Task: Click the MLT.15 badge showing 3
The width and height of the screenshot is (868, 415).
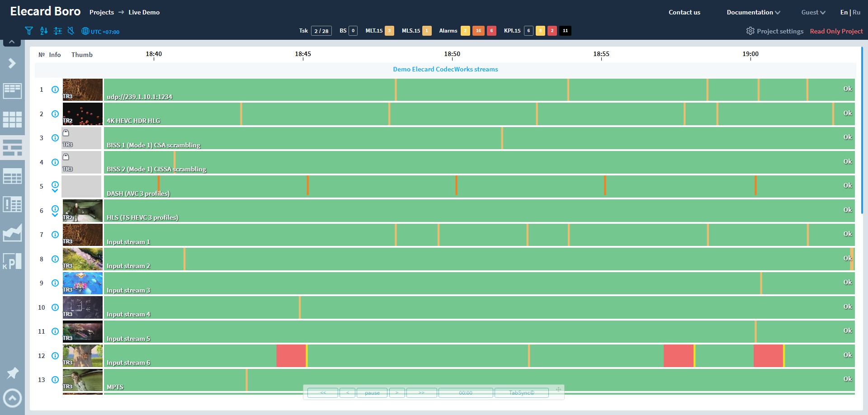Action: coord(389,31)
